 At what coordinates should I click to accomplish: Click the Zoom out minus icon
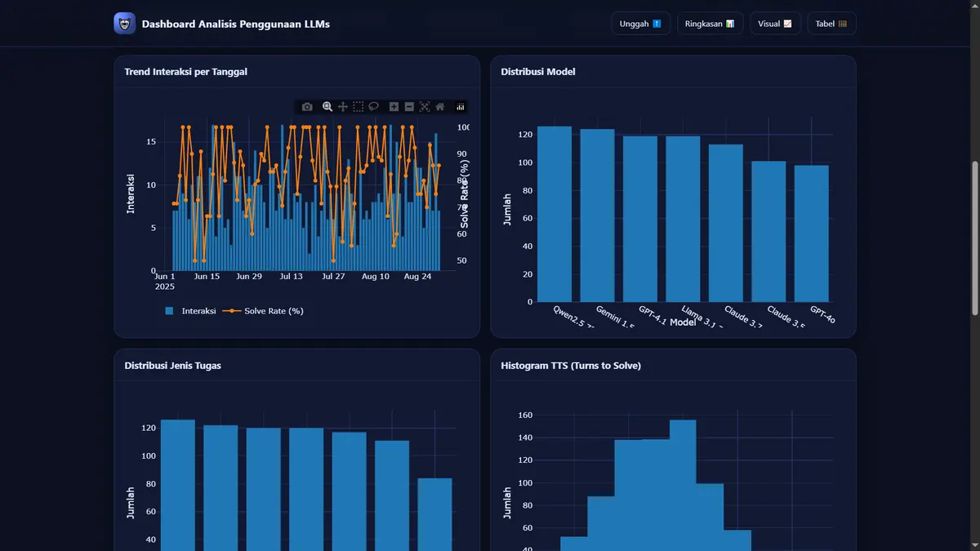(x=409, y=107)
